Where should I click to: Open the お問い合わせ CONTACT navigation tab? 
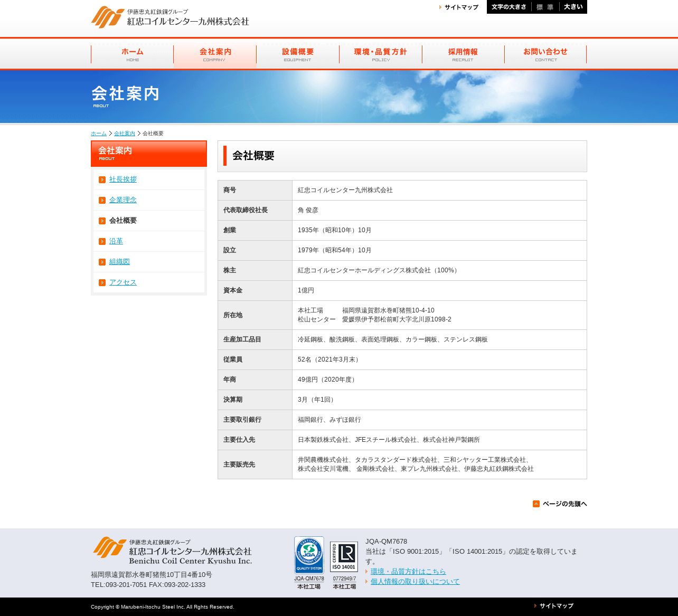(x=545, y=54)
